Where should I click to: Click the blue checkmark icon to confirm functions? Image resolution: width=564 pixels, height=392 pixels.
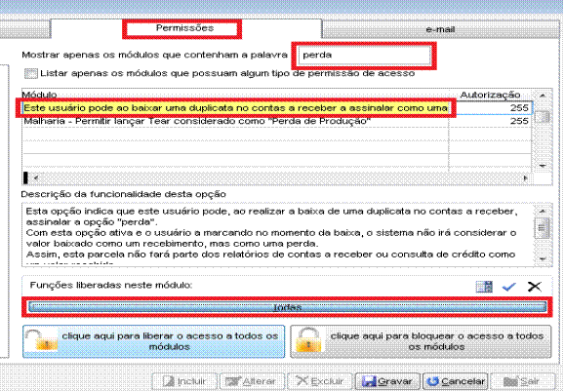[509, 287]
